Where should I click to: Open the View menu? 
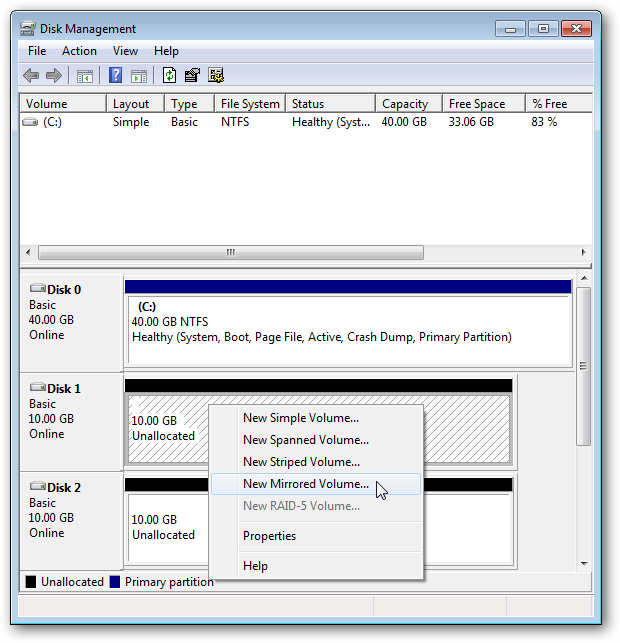125,51
